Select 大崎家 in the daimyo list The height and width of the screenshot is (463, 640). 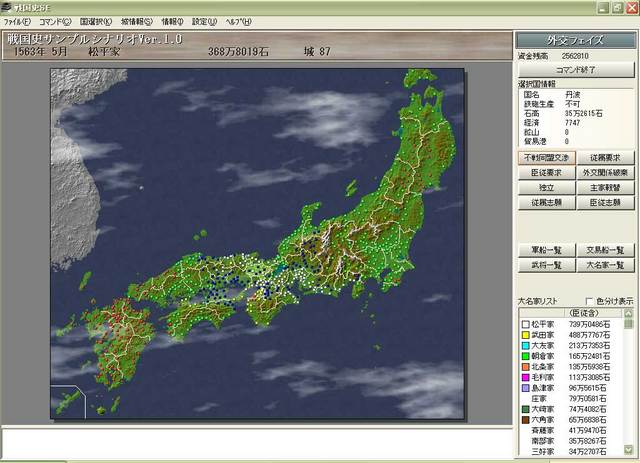(571, 409)
